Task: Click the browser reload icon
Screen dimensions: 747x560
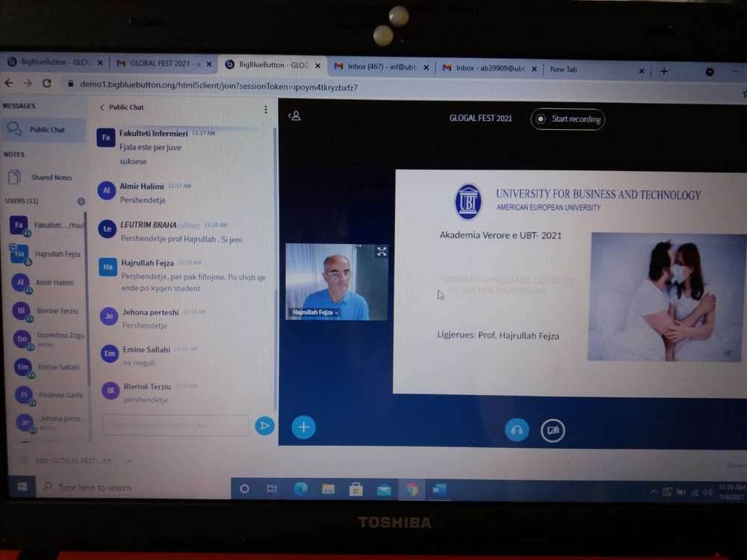Action: pyautogui.click(x=47, y=84)
